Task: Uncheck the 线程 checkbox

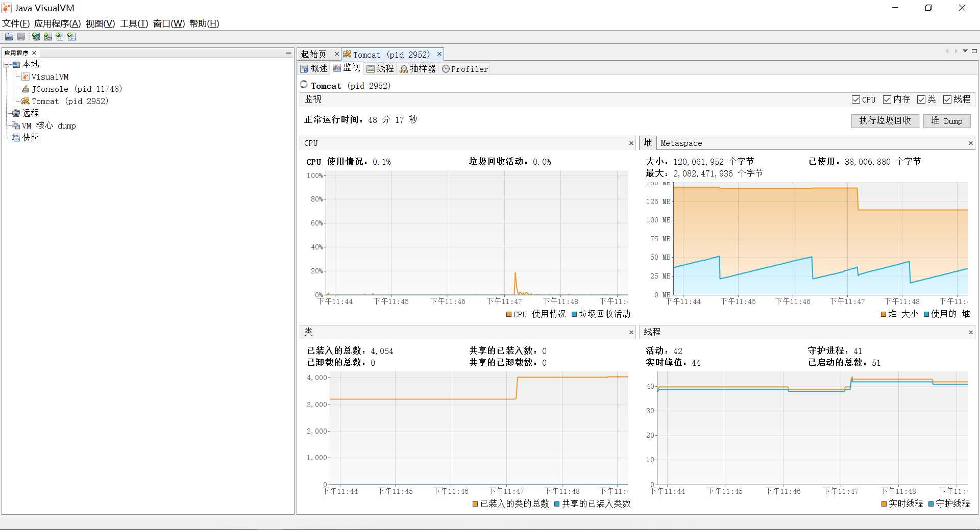Action: (947, 99)
